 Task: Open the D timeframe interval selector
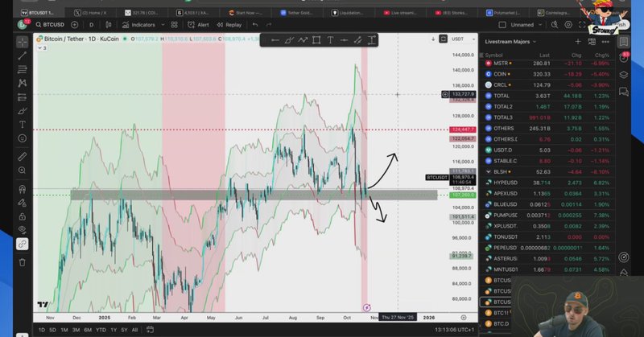coord(91,25)
